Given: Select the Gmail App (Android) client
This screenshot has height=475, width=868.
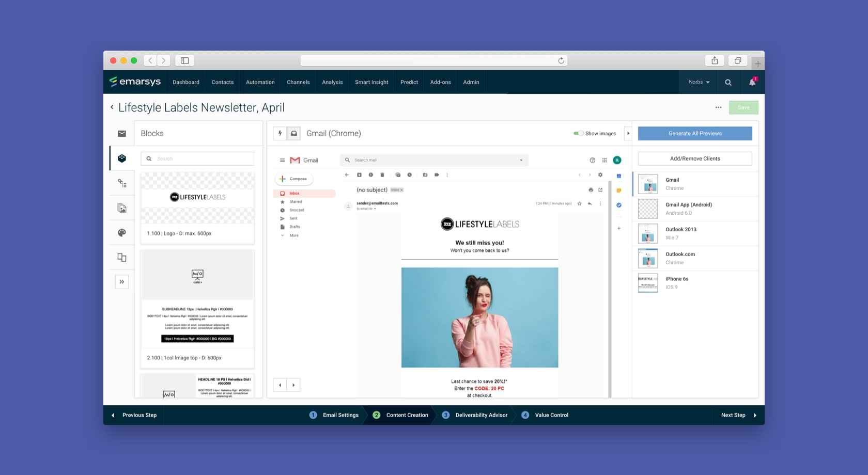Looking at the screenshot, I should point(695,209).
